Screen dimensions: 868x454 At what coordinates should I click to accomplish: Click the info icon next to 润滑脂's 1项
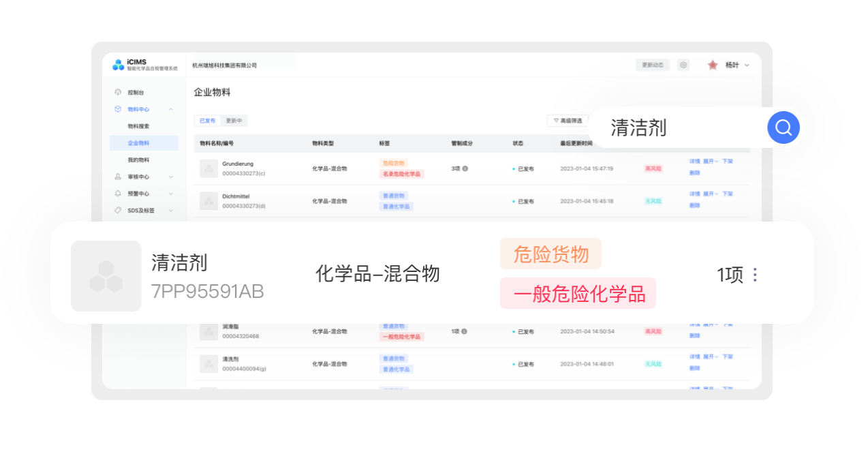coord(464,331)
